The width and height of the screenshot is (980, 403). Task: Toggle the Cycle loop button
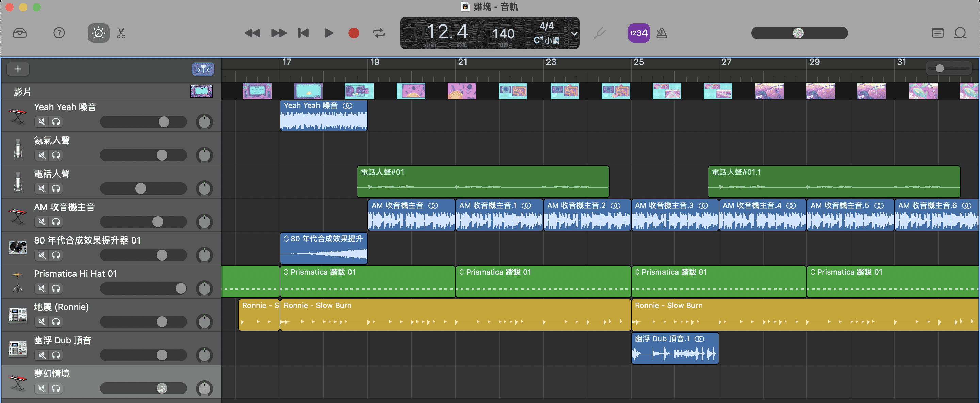pyautogui.click(x=378, y=33)
